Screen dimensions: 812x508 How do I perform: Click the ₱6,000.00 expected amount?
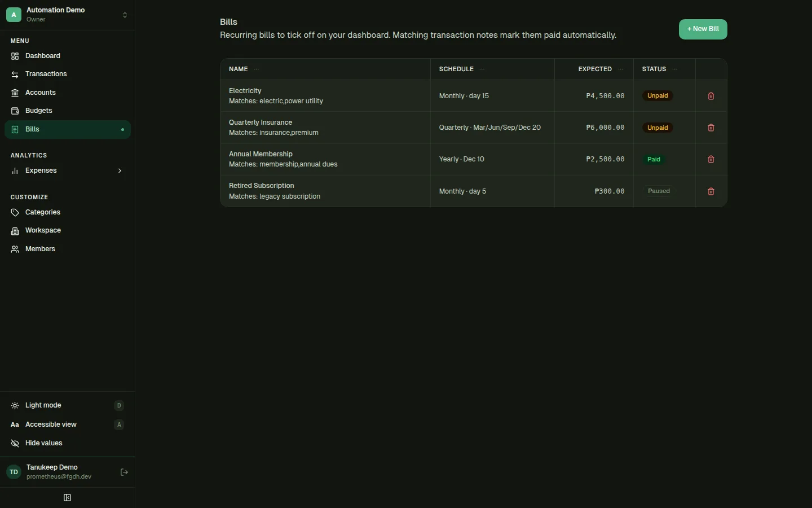point(606,128)
